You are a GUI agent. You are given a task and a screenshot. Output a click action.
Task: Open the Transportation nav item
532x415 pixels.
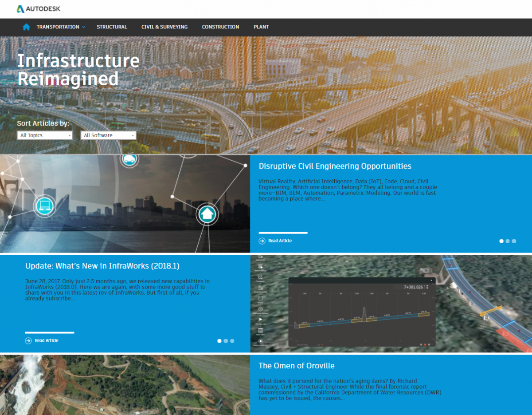pyautogui.click(x=58, y=27)
